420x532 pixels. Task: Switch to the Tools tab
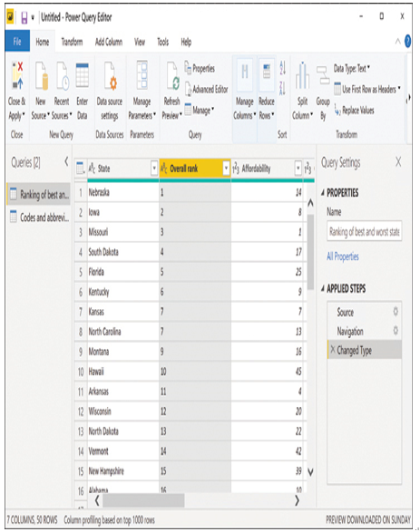pyautogui.click(x=162, y=42)
